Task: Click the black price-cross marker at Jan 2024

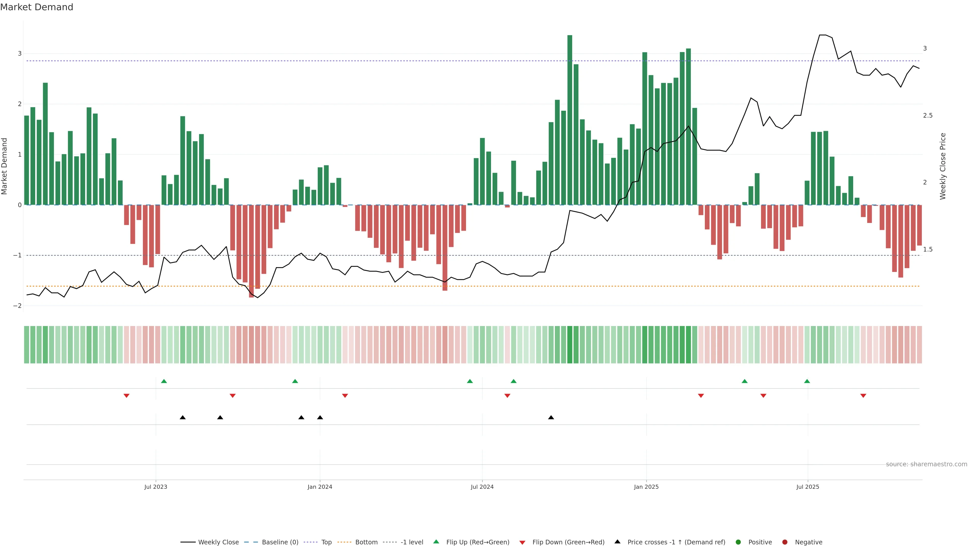Action: point(320,417)
